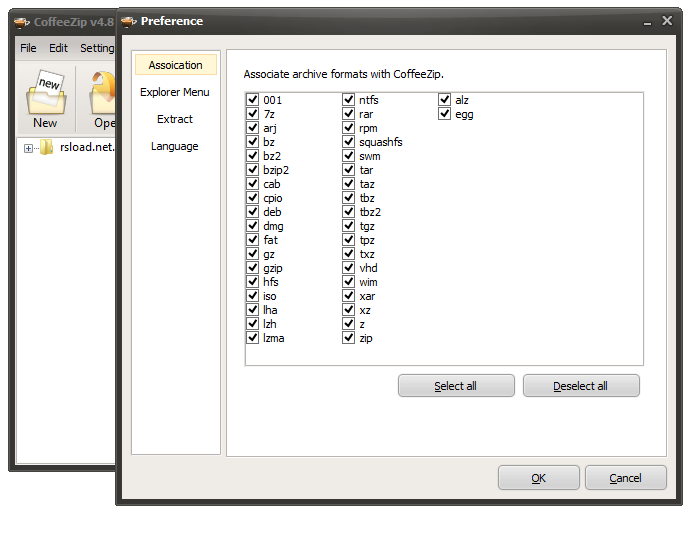The height and width of the screenshot is (539, 698).
Task: Toggle the lha checkbox
Action: pos(253,309)
